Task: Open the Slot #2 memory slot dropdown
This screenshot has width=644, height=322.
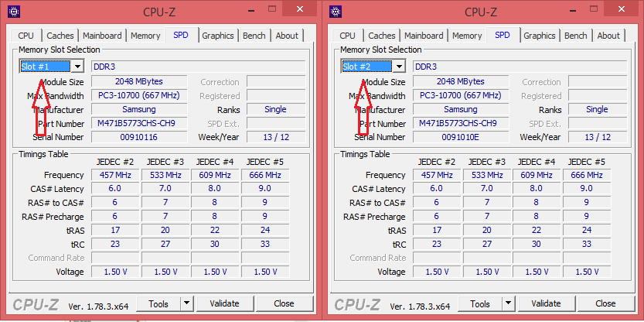Action: 399,67
